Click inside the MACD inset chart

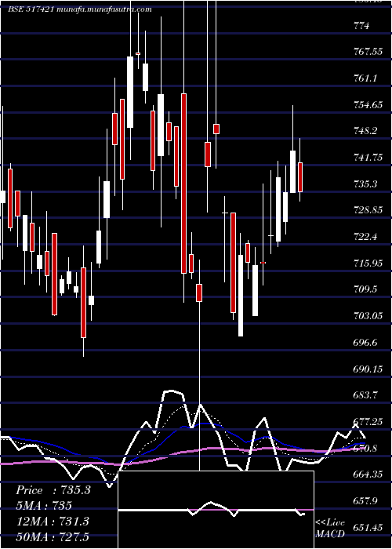pos(216,510)
